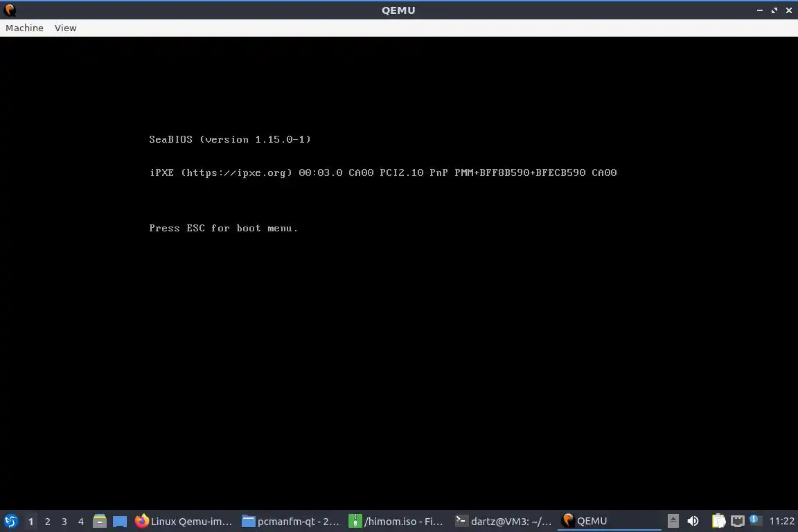Select the QEMU taskbar entry
798x532 pixels.
click(610, 521)
